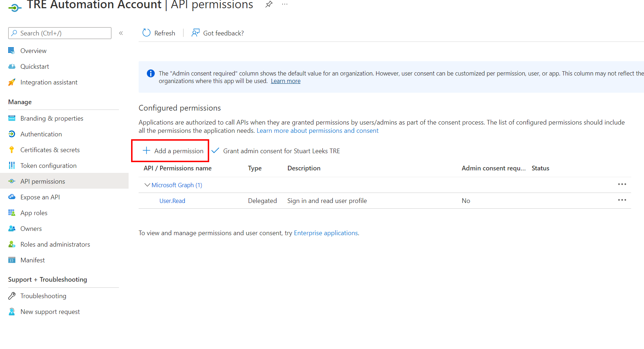Viewport: 644px width, 349px height.
Task: Select the Integration assistant icon
Action: 12,82
